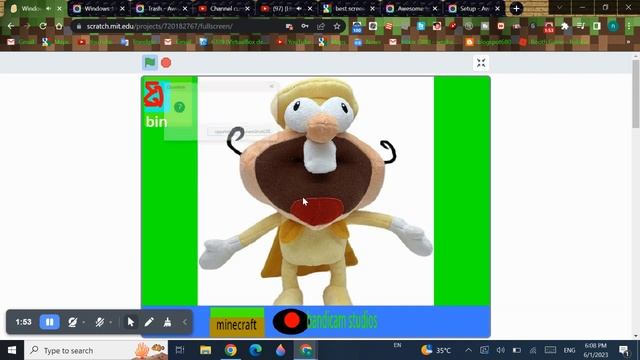Switch to the Channel YouTube tab
This screenshot has width=640, height=360.
224,9
